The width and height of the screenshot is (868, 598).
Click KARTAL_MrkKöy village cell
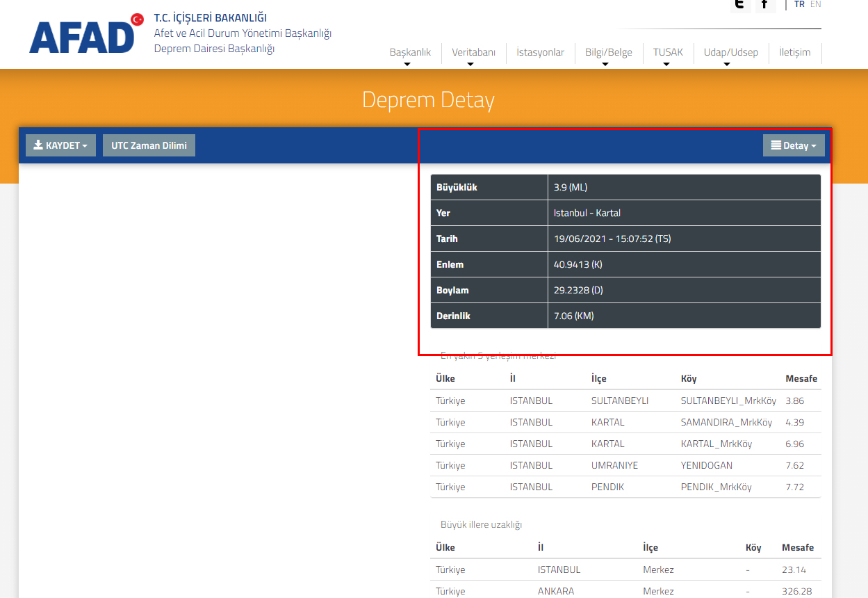point(716,444)
